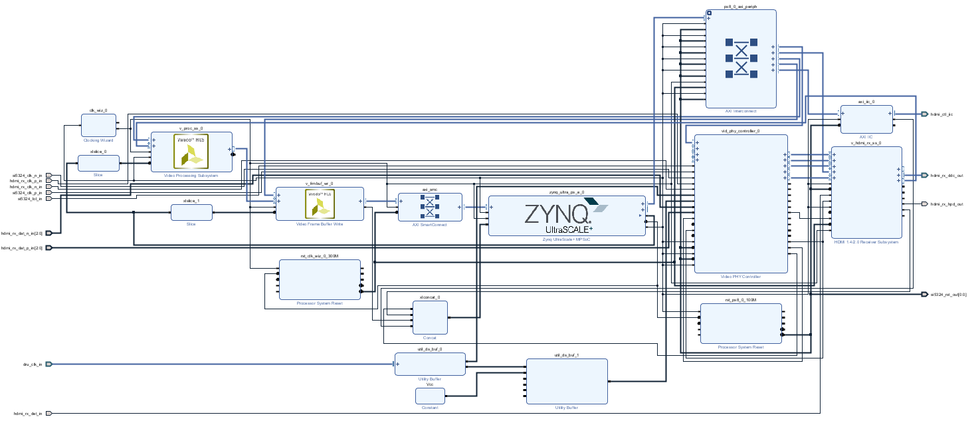Click the 'Video Processing Subsystem' label
980x421 pixels.
pos(191,176)
